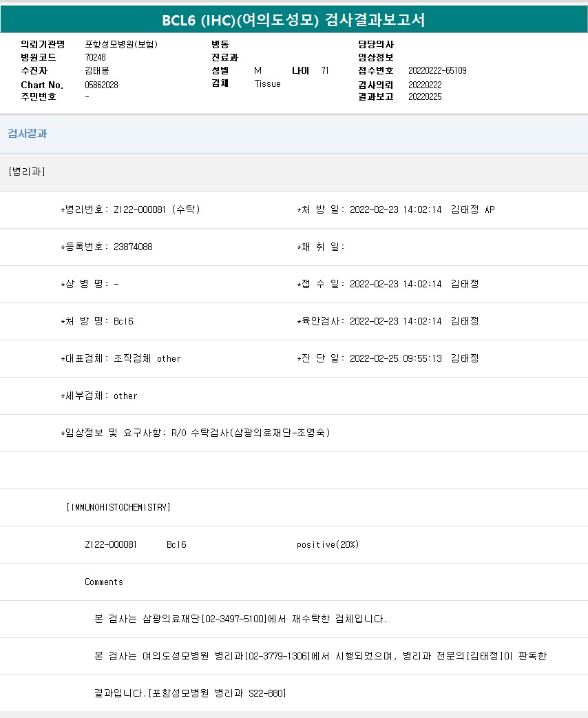
Task: Select the 상병명 field label
Action: point(85,284)
